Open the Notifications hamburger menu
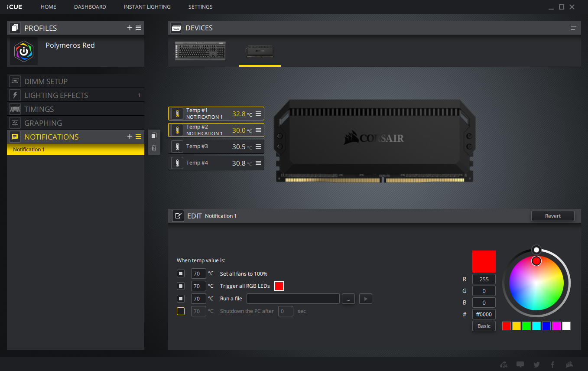Screen dimensions: 588x371 coord(138,137)
